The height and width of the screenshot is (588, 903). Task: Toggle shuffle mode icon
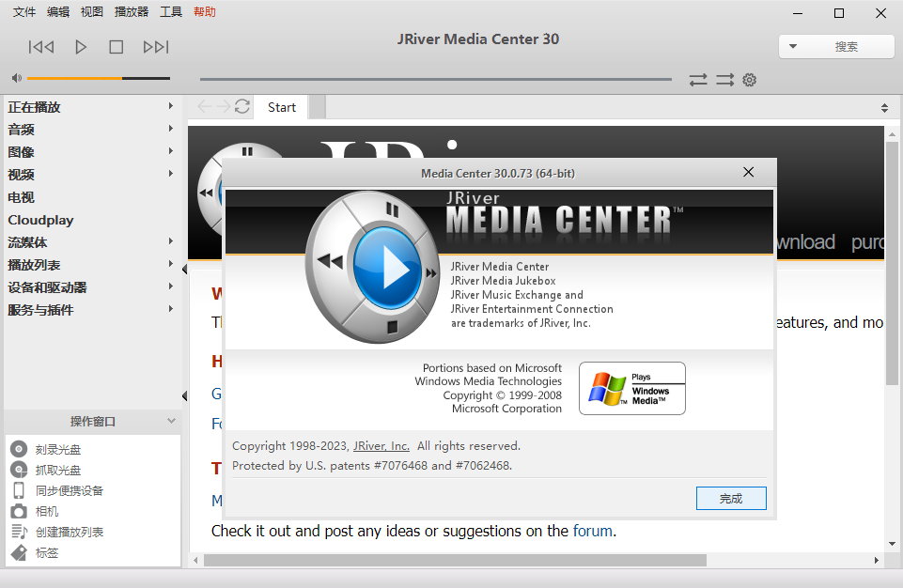click(x=724, y=80)
